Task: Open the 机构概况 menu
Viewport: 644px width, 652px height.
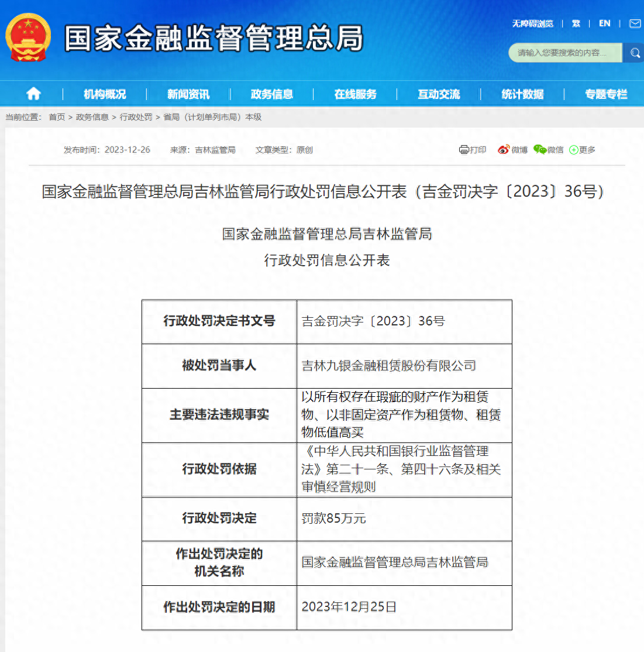Action: tap(105, 94)
